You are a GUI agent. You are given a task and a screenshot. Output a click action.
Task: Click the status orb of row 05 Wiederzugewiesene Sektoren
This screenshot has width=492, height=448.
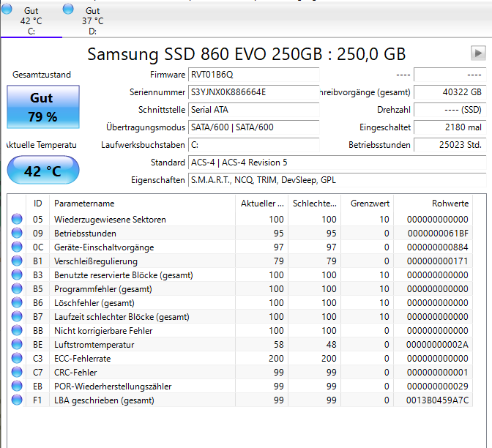[17, 219]
